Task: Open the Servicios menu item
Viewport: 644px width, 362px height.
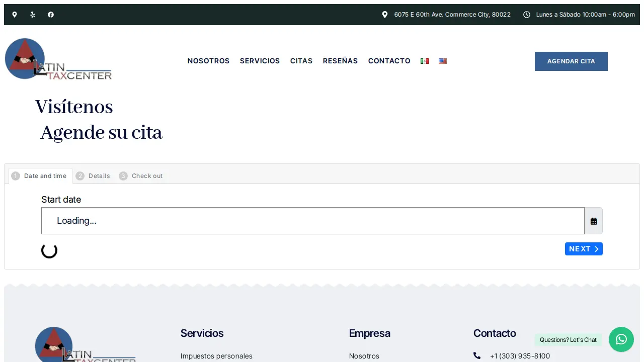Action: (x=260, y=61)
